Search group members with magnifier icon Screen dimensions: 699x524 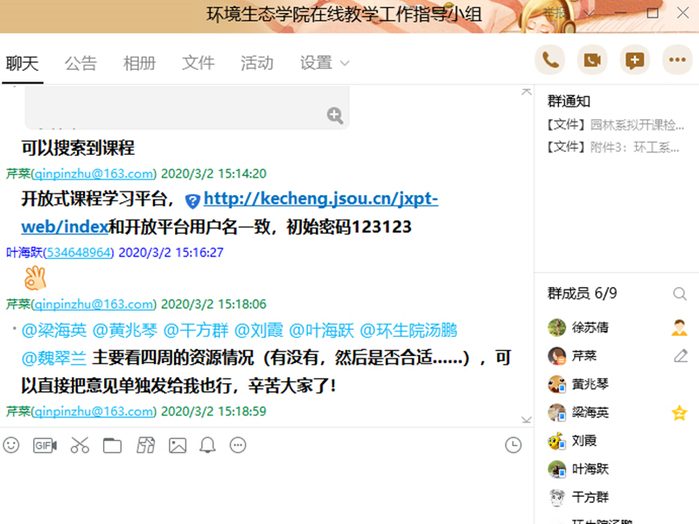pos(680,294)
